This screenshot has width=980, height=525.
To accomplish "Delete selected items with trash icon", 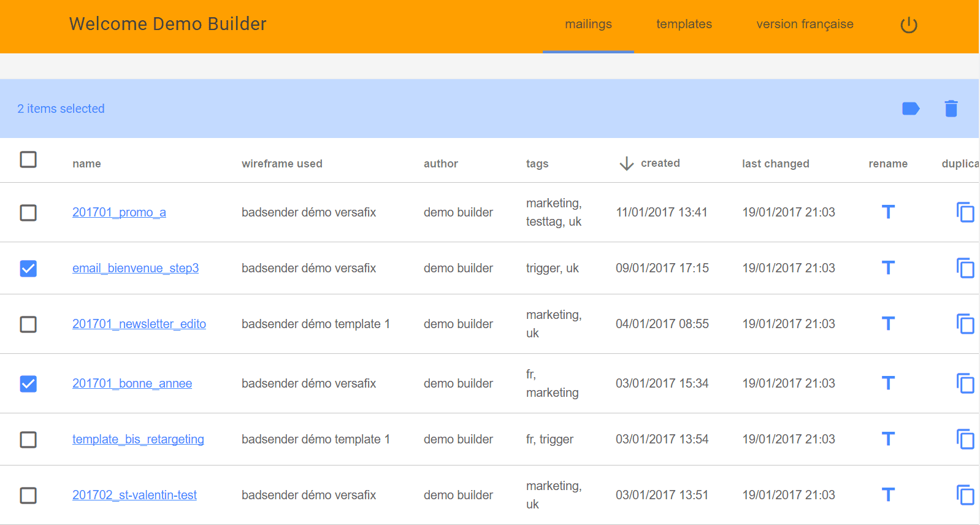I will coord(951,109).
